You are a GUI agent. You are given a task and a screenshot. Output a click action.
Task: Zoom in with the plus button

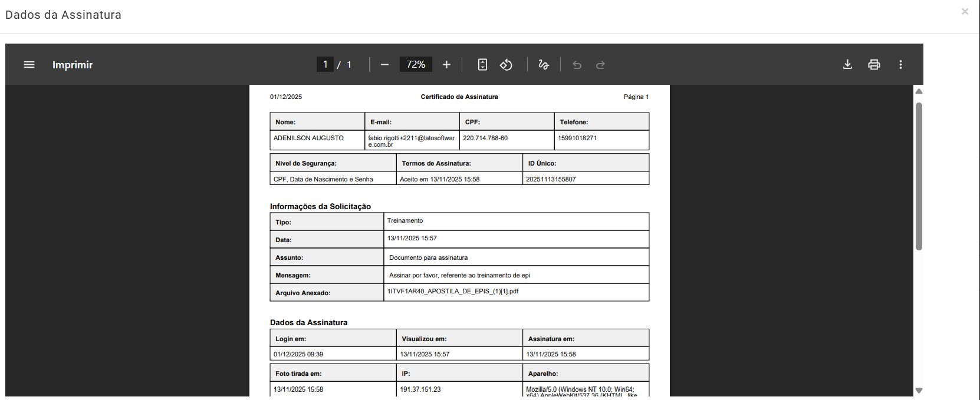pos(446,65)
